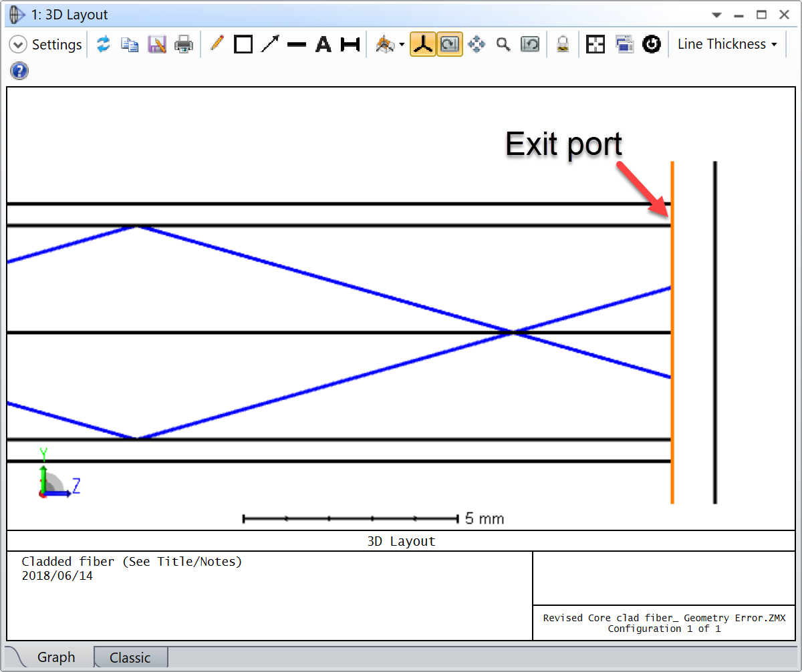The image size is (802, 672).
Task: Click the 'Cladded fiber (See Title/Notes)' text
Action: pyautogui.click(x=132, y=562)
